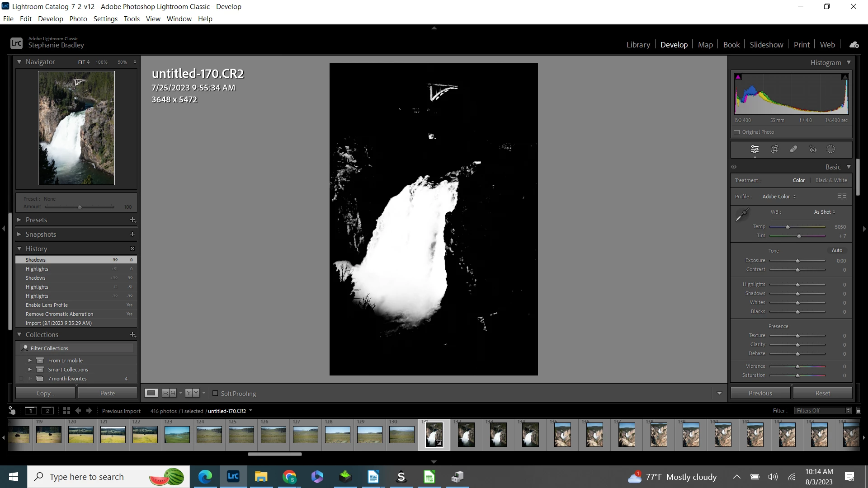This screenshot has width=868, height=488.
Task: Click the Reset button
Action: (x=822, y=393)
